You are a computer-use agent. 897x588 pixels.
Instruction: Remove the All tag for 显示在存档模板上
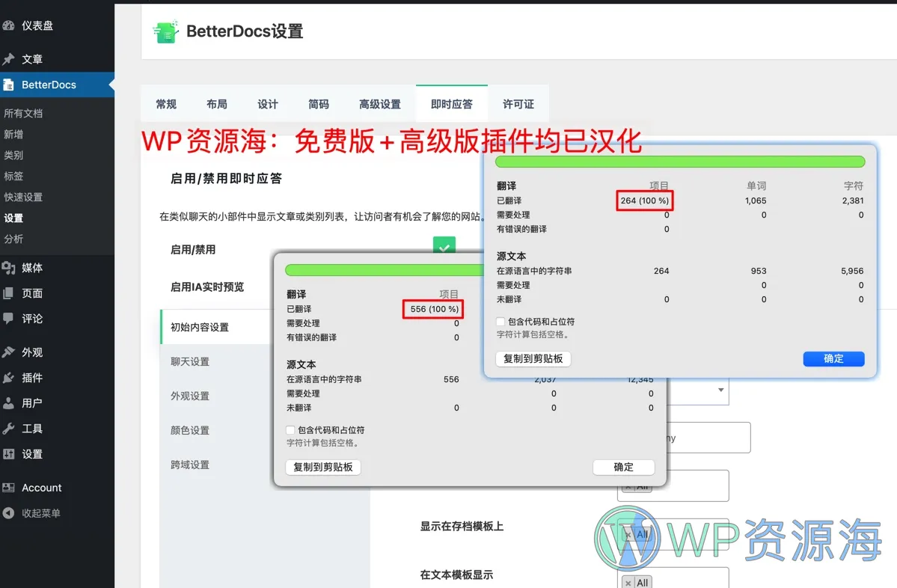(628, 534)
